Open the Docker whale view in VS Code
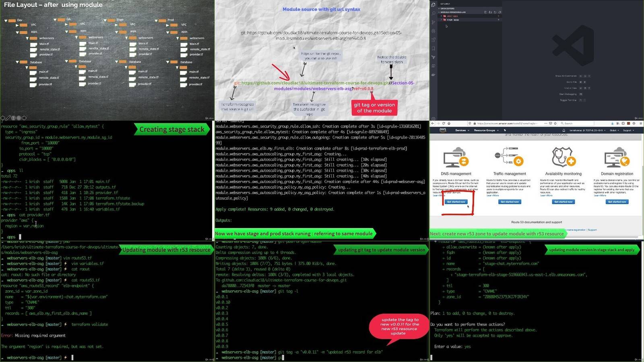Screen dimensions: 644x362 pyautogui.click(x=433, y=74)
